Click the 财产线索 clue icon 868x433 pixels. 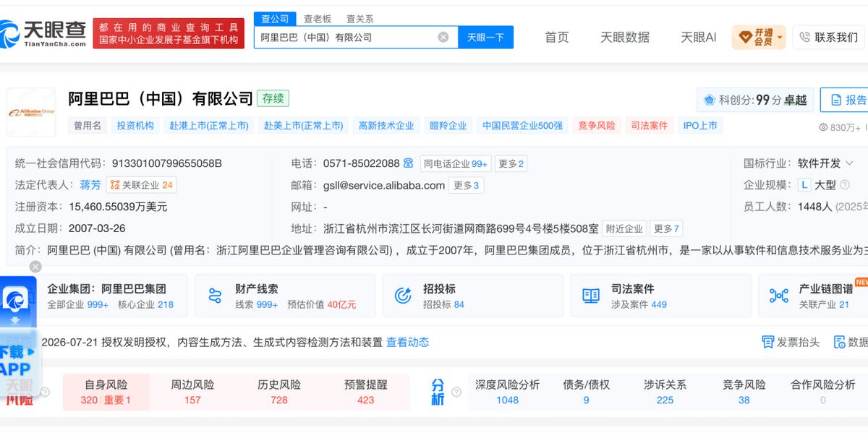coord(215,296)
